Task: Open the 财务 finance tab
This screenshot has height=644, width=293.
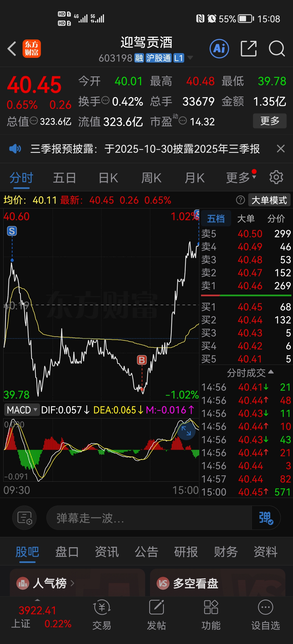Action: pyautogui.click(x=226, y=552)
